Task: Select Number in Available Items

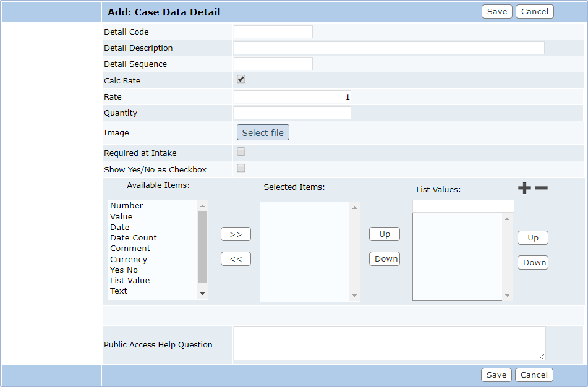Action: 126,205
